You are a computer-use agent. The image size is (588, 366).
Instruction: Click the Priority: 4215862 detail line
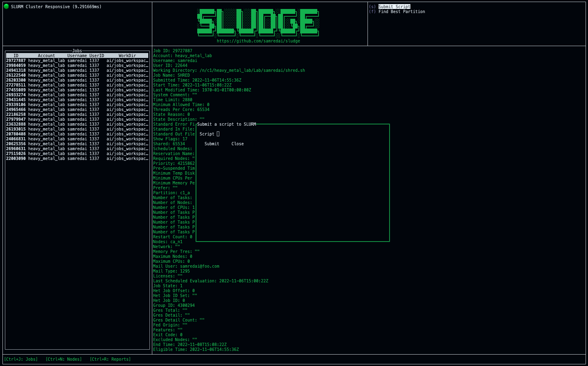[174, 163]
